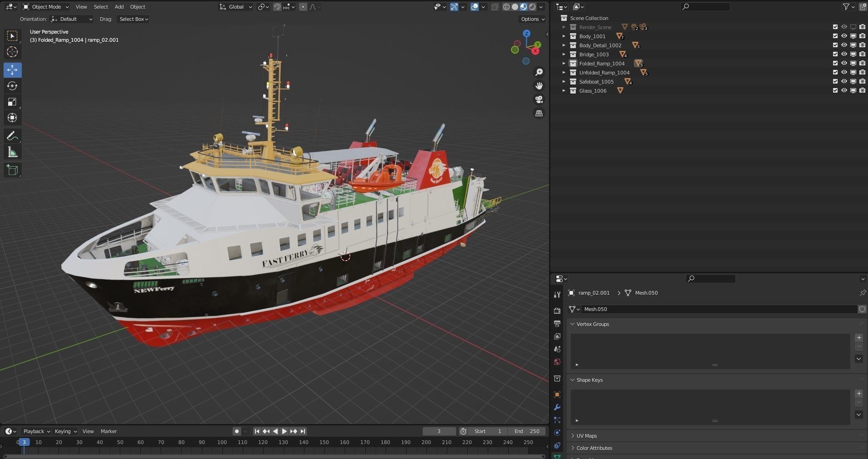Select the Rotate tool

coord(12,86)
